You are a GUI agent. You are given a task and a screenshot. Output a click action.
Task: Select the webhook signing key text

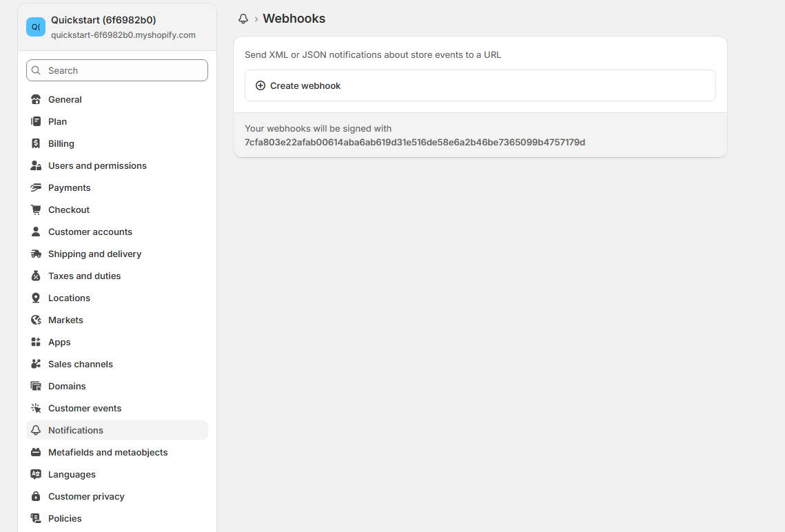pos(415,142)
